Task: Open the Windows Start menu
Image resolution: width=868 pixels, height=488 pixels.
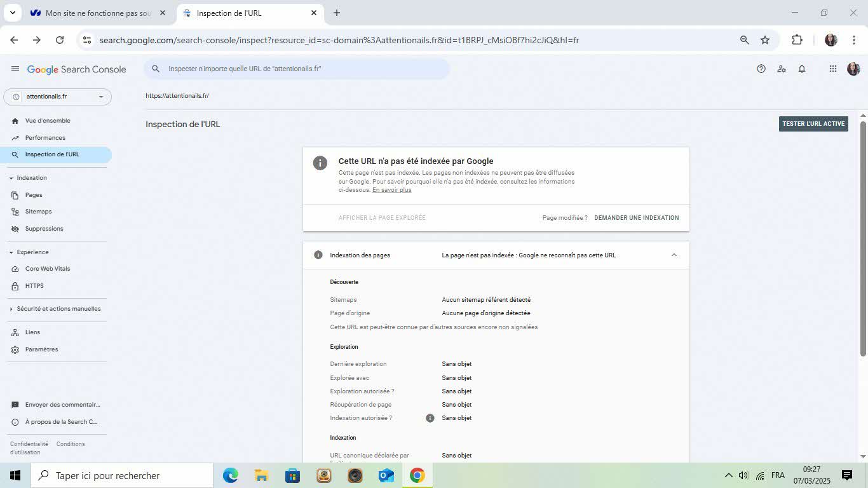Action: click(x=15, y=475)
